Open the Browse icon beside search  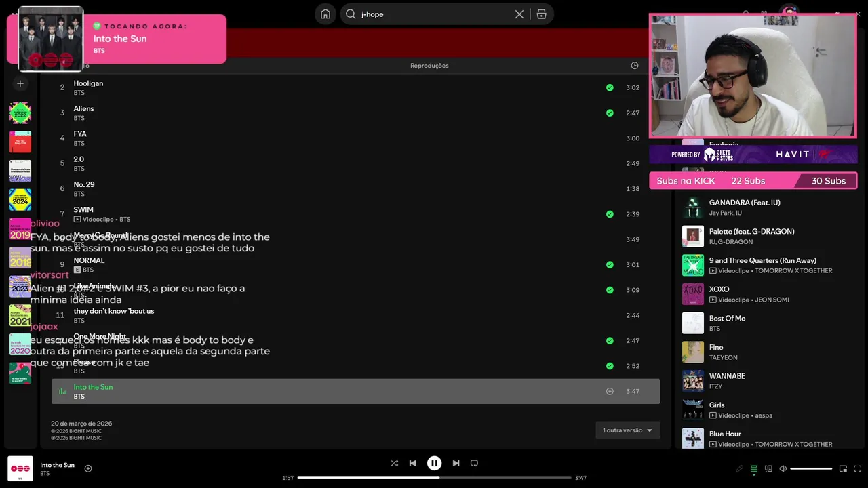point(541,14)
